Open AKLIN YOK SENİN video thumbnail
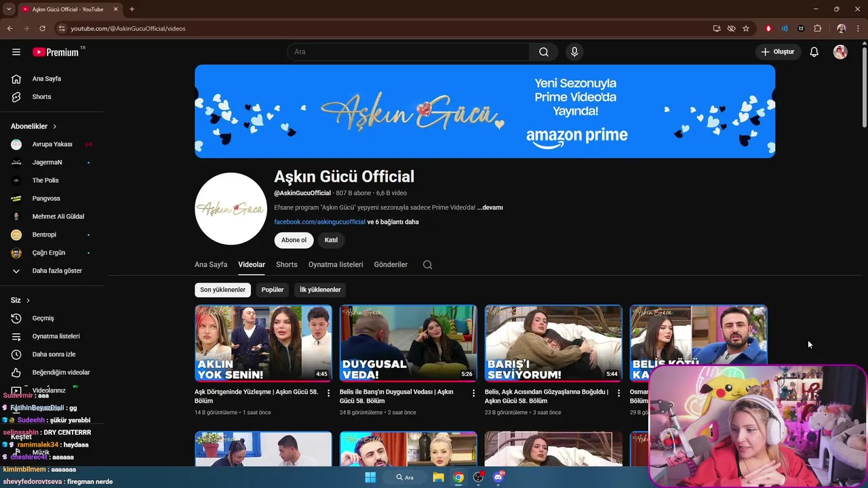Image resolution: width=868 pixels, height=488 pixels. click(x=263, y=344)
